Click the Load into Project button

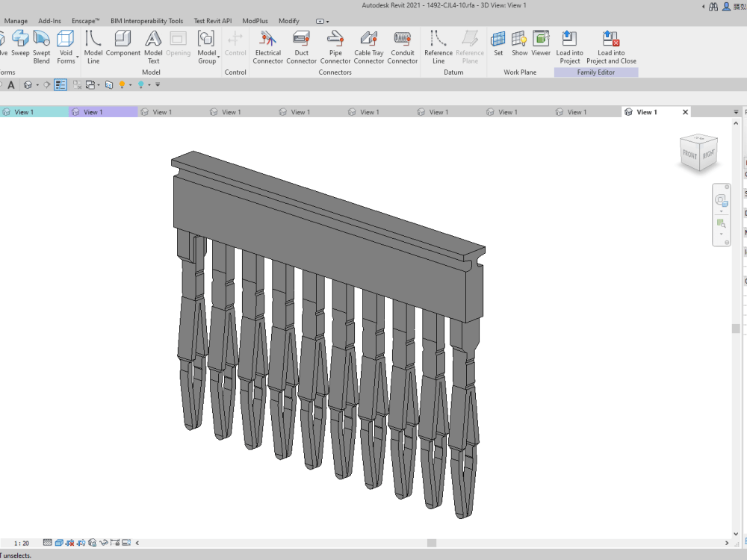[569, 46]
